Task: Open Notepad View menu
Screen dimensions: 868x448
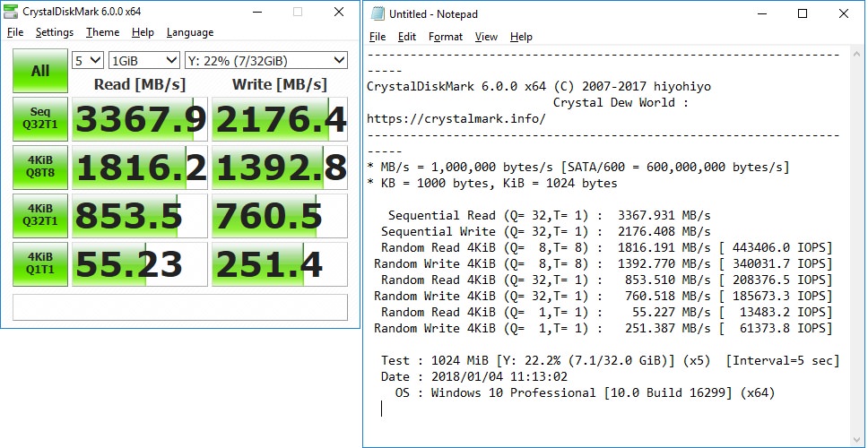Action: [x=486, y=37]
